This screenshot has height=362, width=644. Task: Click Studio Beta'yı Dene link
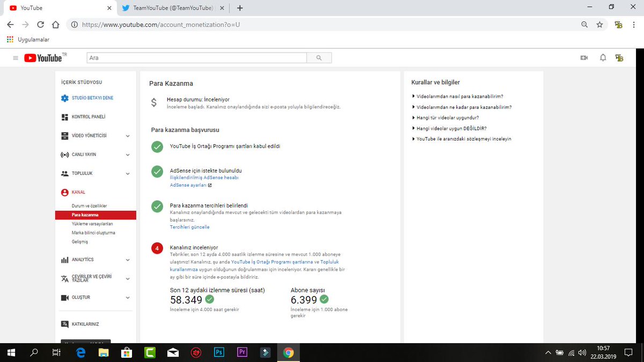coord(92,98)
